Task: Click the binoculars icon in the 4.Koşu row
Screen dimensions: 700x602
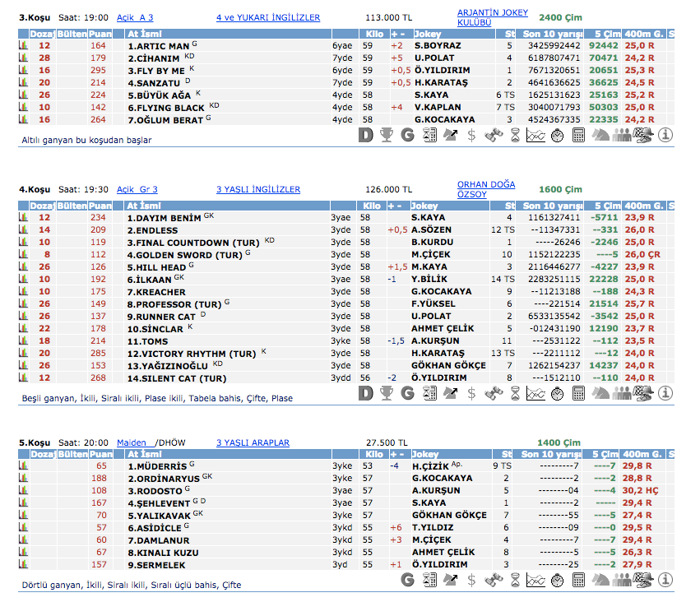Action: (494, 394)
